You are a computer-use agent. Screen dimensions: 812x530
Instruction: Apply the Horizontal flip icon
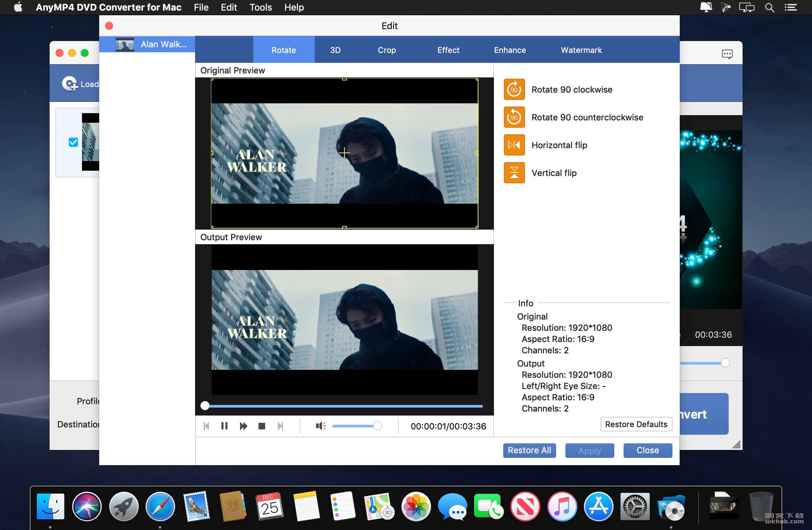(514, 145)
